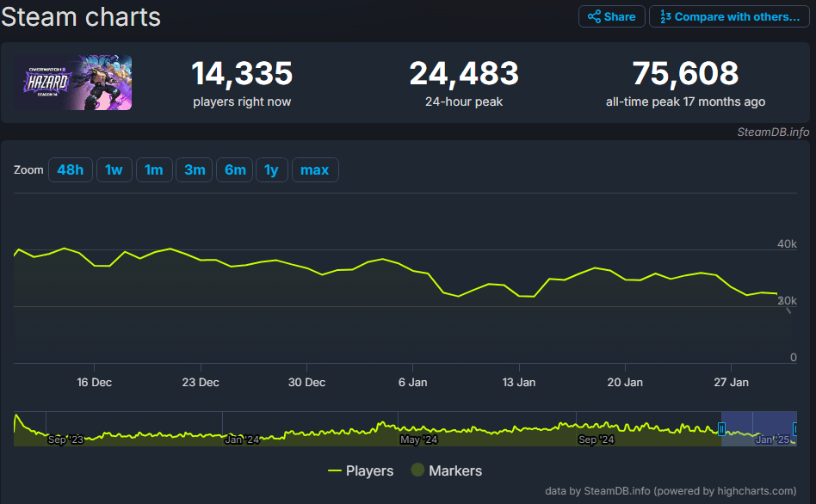This screenshot has height=504, width=816.
Task: Click the 30 Dec axis label
Action: (306, 382)
